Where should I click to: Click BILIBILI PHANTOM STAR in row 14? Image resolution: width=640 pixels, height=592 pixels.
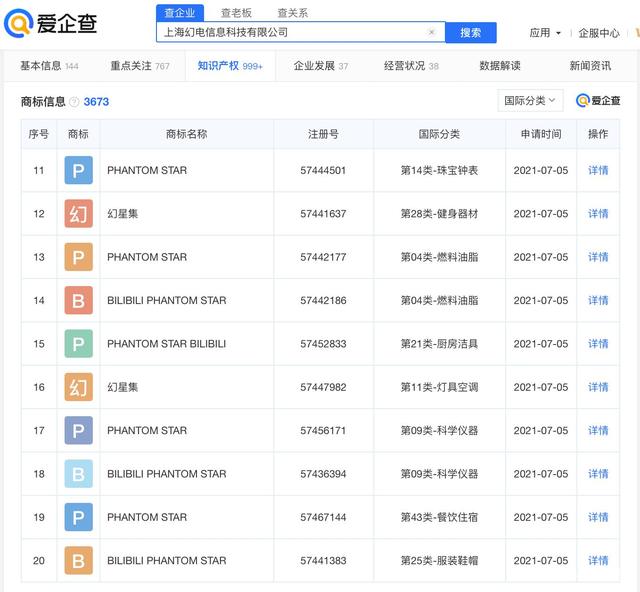click(167, 300)
